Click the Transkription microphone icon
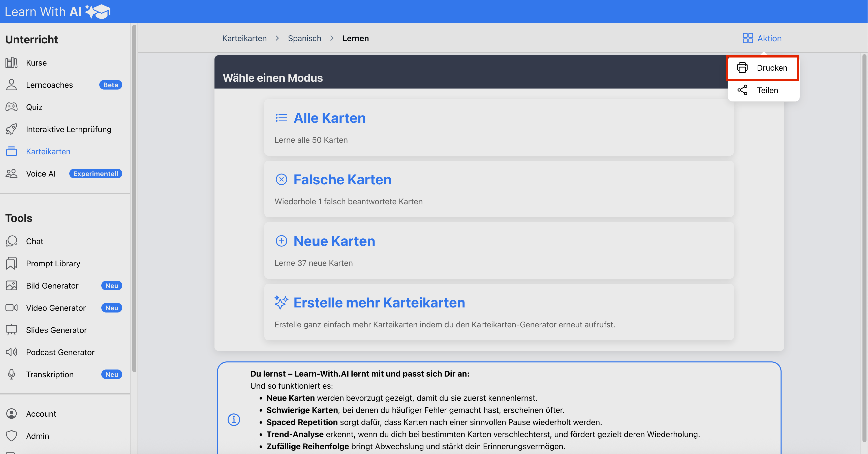 click(11, 374)
